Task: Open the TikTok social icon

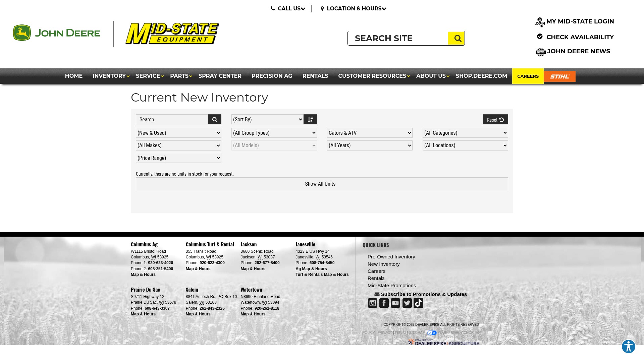Action: tap(419, 303)
